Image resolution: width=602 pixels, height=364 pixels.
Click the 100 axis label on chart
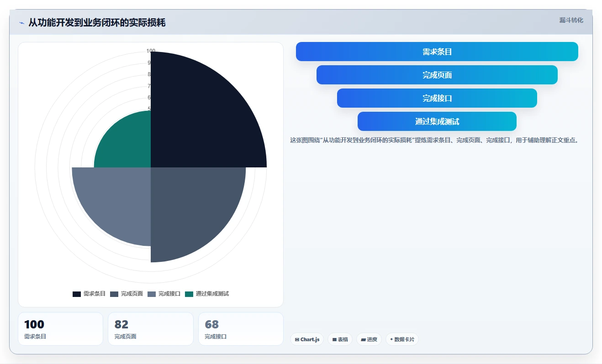tap(151, 51)
